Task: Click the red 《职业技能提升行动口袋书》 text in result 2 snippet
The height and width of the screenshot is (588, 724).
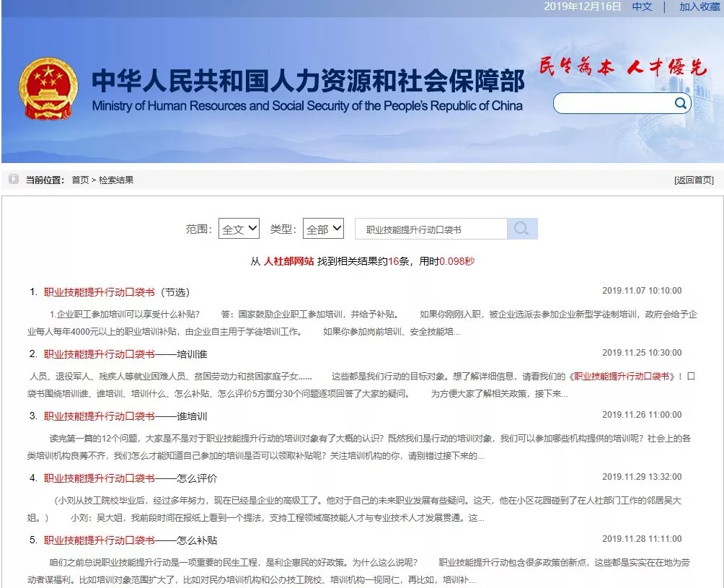Action: (x=622, y=377)
